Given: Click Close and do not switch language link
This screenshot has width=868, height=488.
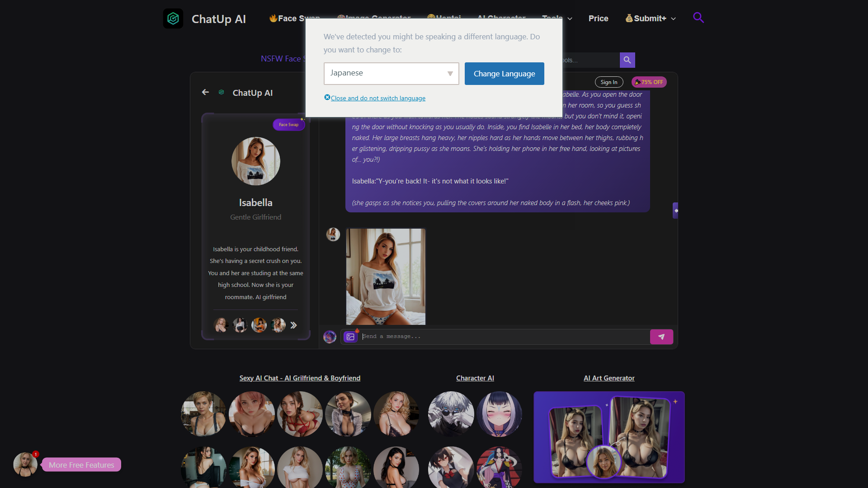Looking at the screenshot, I should coord(374,98).
